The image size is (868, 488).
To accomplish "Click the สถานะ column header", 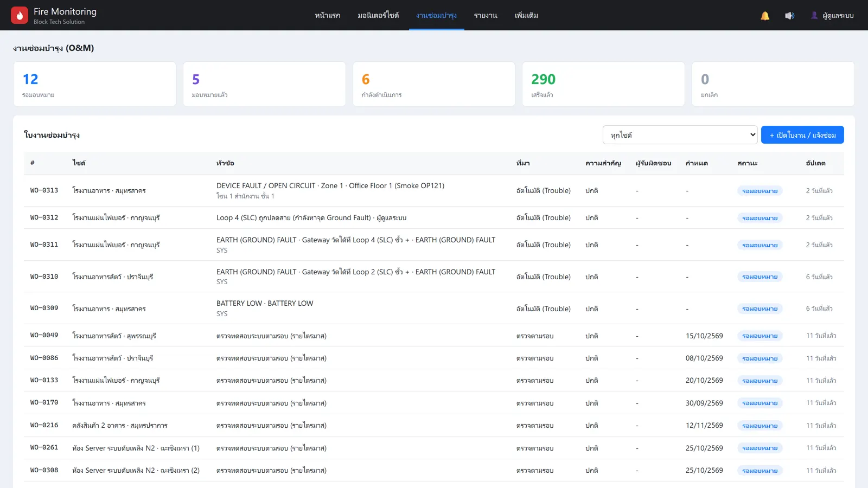I will tap(748, 163).
